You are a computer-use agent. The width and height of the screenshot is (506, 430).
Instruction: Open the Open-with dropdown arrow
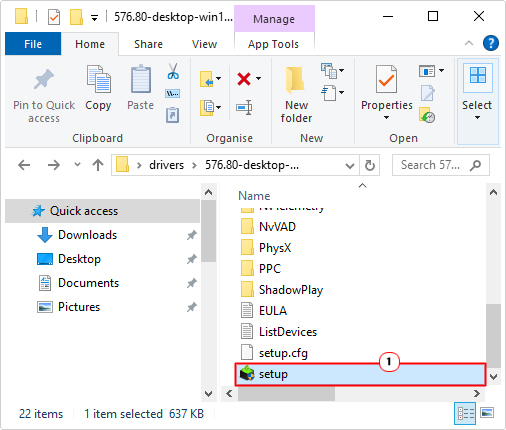[x=441, y=70]
